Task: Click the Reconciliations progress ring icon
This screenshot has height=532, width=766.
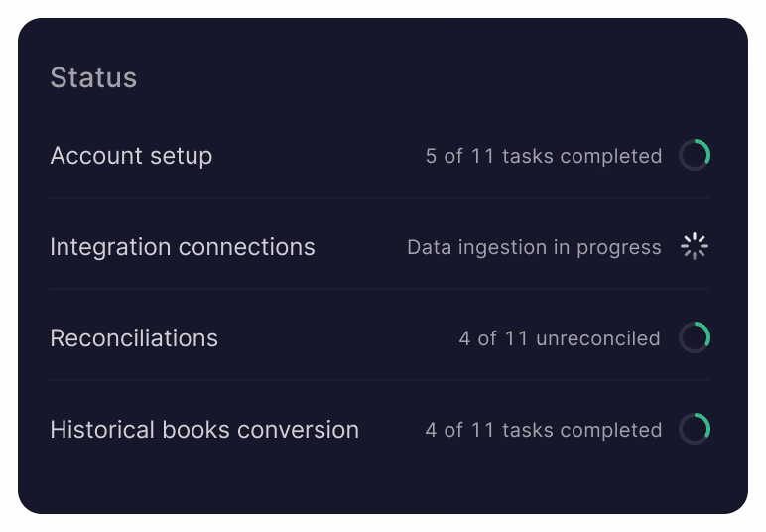Action: click(x=695, y=338)
